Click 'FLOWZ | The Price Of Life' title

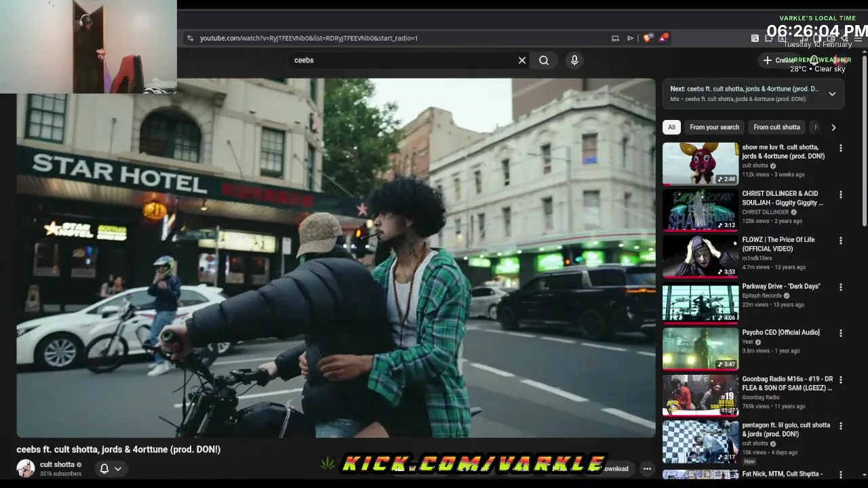pyautogui.click(x=778, y=245)
